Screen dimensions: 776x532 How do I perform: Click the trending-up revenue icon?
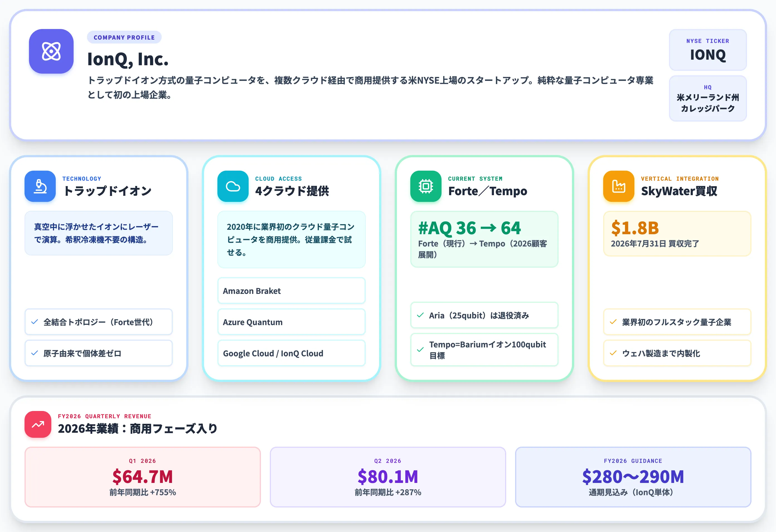(x=38, y=424)
